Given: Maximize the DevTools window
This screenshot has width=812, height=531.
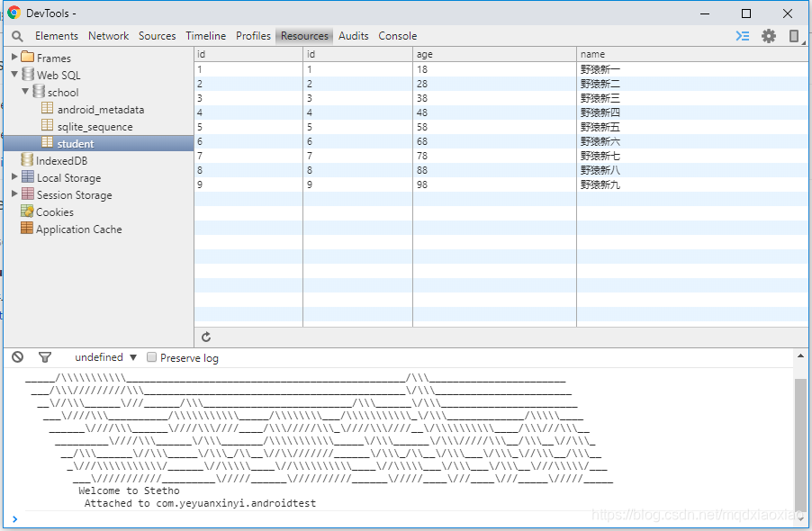Looking at the screenshot, I should click(746, 13).
